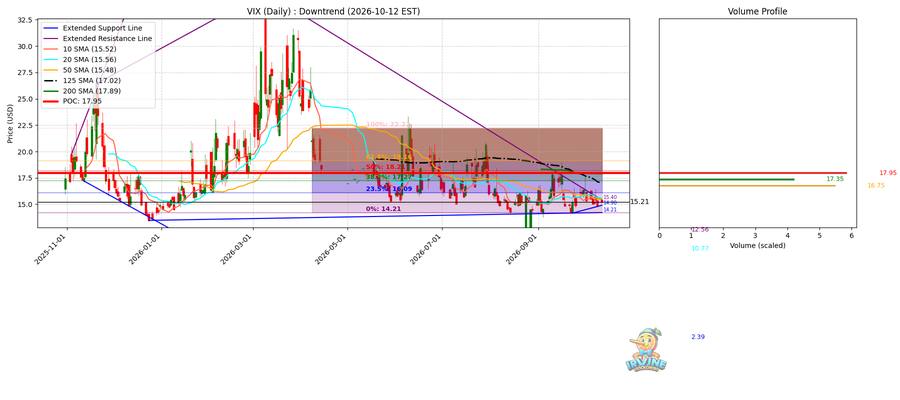Click the orange 16.75 volume bar
Viewport: 900px width, 400px height.
point(747,185)
